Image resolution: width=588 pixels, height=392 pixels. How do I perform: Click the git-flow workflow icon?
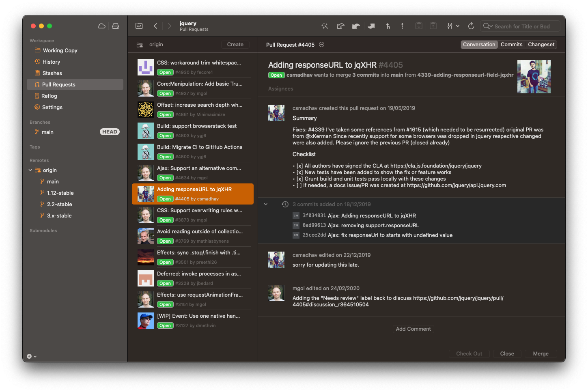click(x=450, y=26)
